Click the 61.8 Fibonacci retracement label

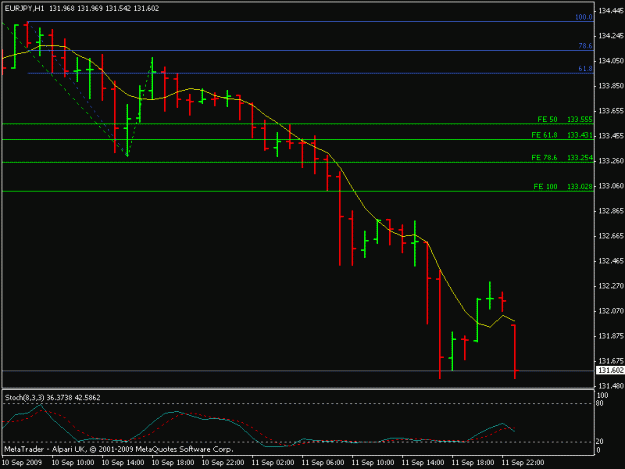(x=586, y=69)
